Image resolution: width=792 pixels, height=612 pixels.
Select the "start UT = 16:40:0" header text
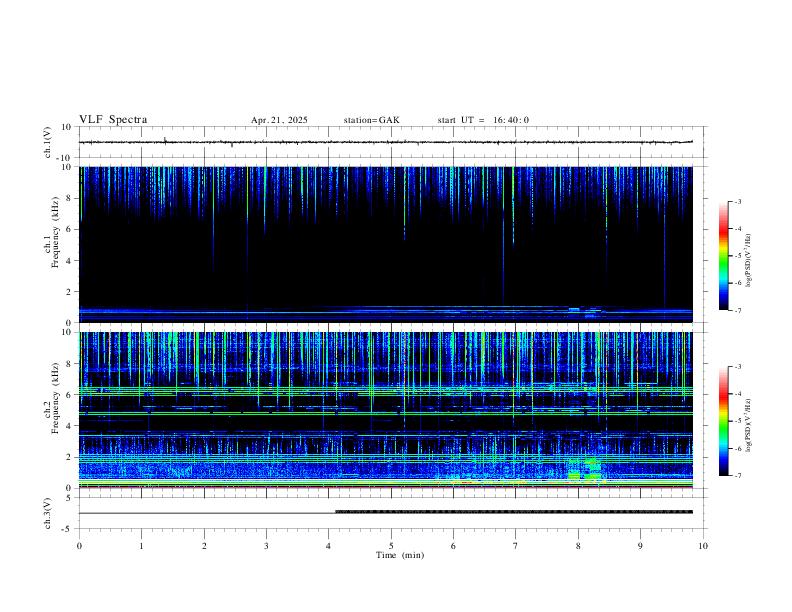(483, 120)
